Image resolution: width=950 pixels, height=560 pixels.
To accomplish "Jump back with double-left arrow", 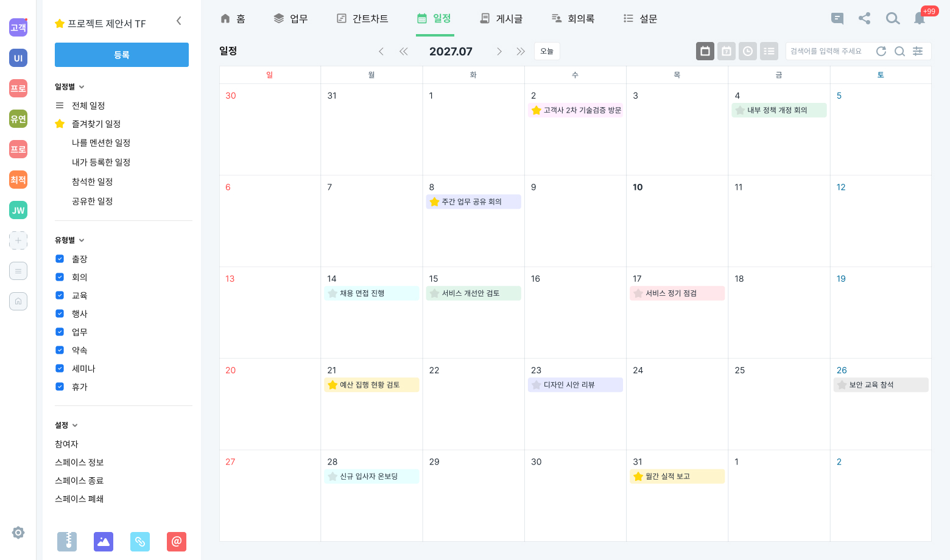I will pyautogui.click(x=404, y=51).
